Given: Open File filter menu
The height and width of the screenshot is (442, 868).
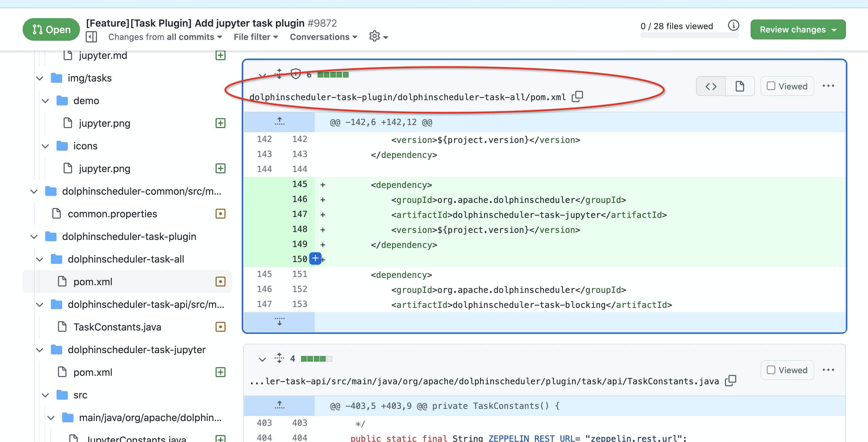Looking at the screenshot, I should [256, 37].
